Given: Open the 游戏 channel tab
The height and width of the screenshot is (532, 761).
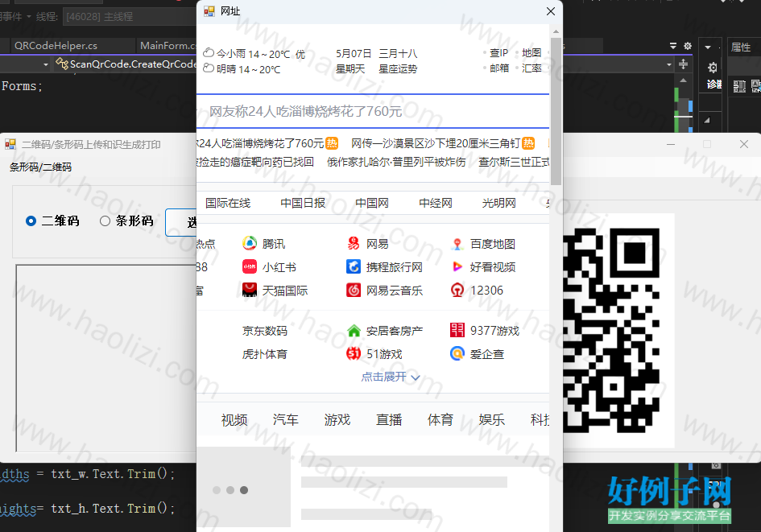Looking at the screenshot, I should pyautogui.click(x=337, y=419).
